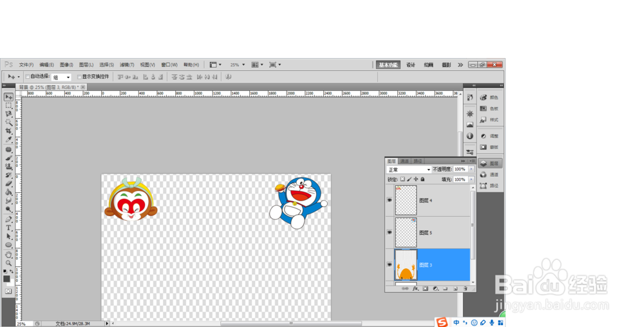Screen dimensions: 644x327
Task: Enable the 显示变换控件 checkbox
Action: tap(79, 77)
